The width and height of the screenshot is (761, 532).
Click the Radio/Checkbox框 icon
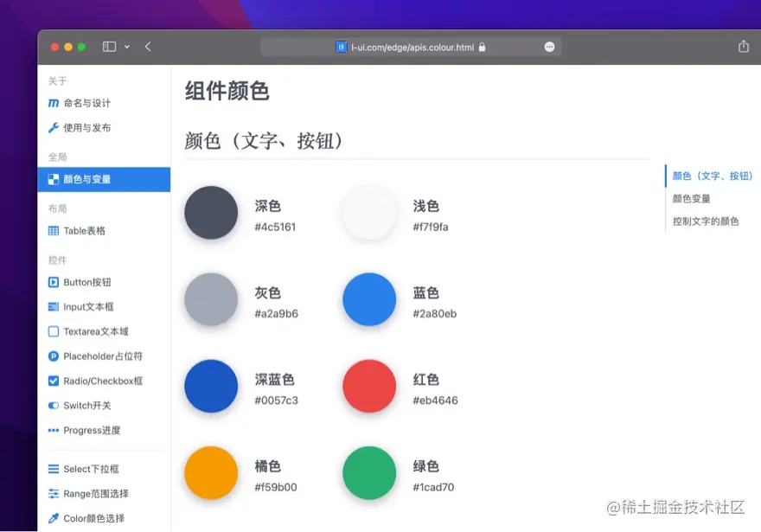53,381
